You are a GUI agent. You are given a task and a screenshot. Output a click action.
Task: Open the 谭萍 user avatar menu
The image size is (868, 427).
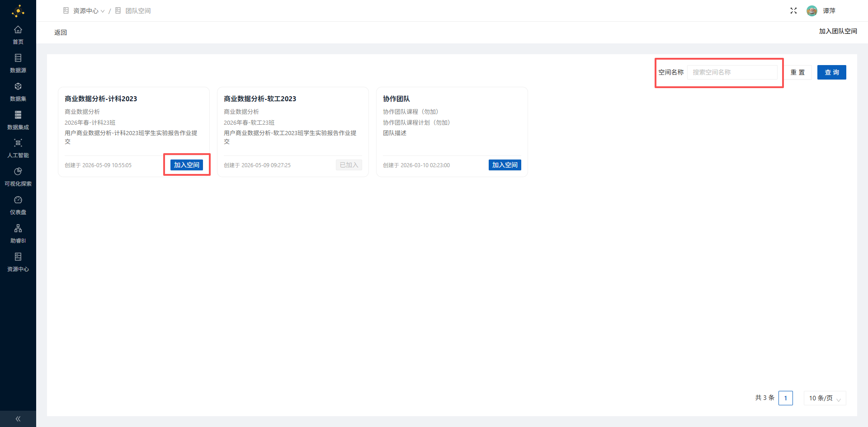tap(812, 11)
